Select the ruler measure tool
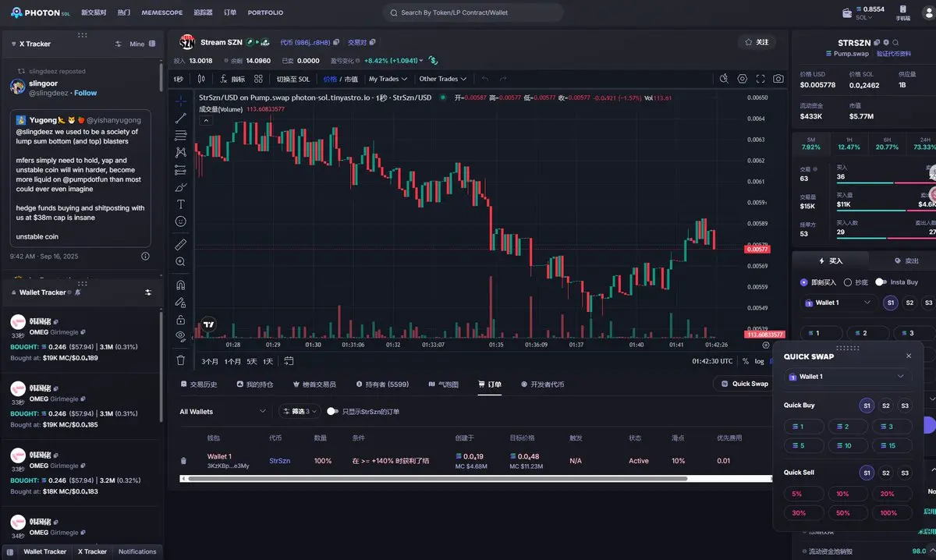 point(181,244)
